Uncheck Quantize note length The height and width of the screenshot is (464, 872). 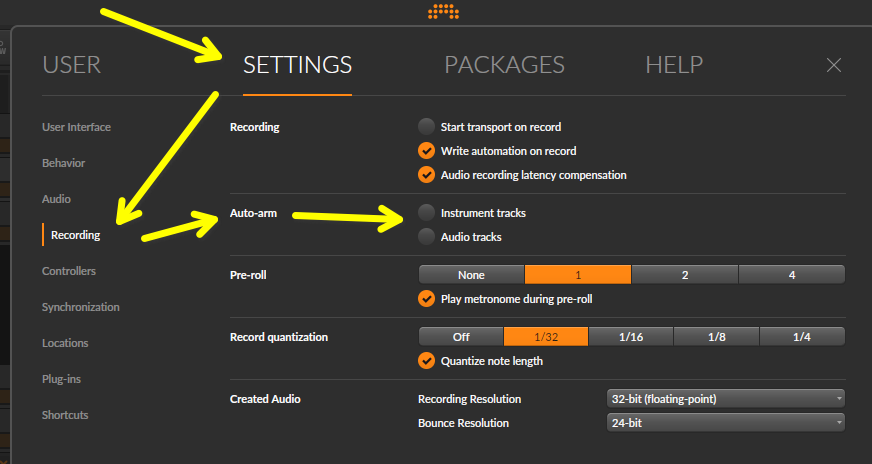(x=426, y=361)
